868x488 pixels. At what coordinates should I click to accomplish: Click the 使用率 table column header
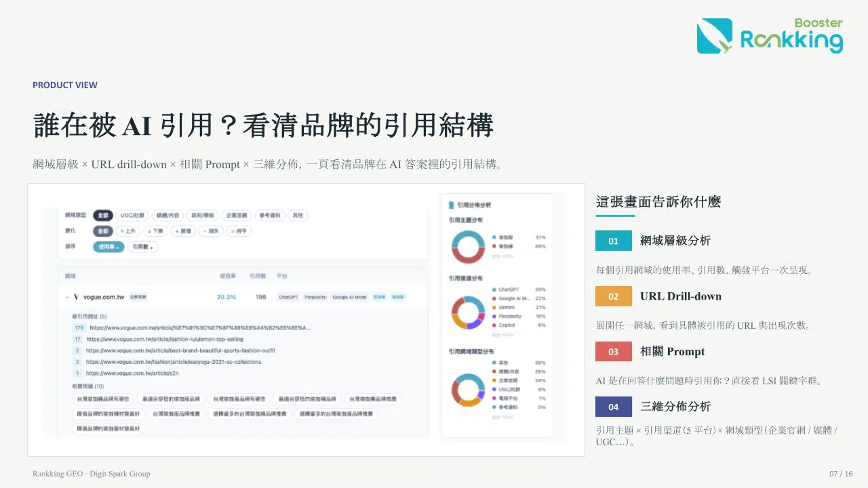tap(228, 276)
